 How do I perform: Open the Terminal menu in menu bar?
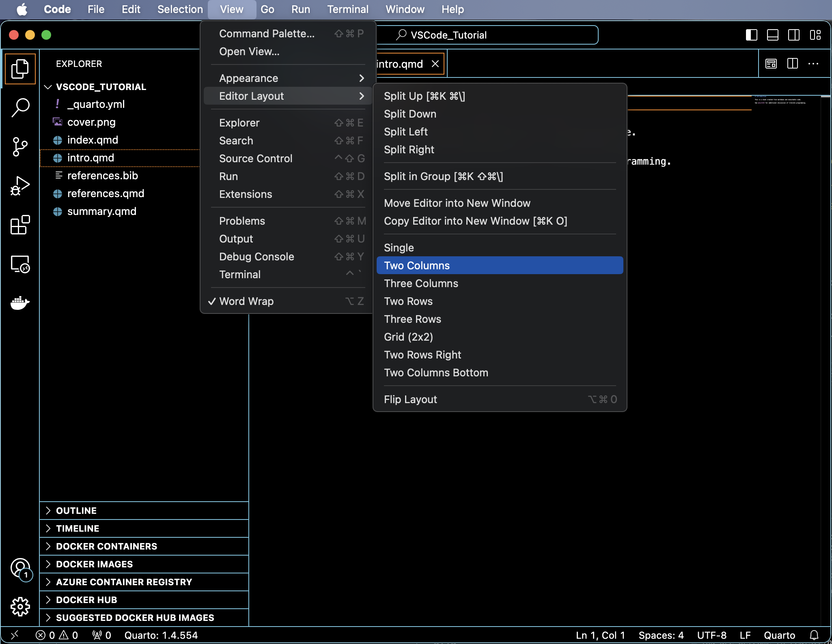(348, 9)
